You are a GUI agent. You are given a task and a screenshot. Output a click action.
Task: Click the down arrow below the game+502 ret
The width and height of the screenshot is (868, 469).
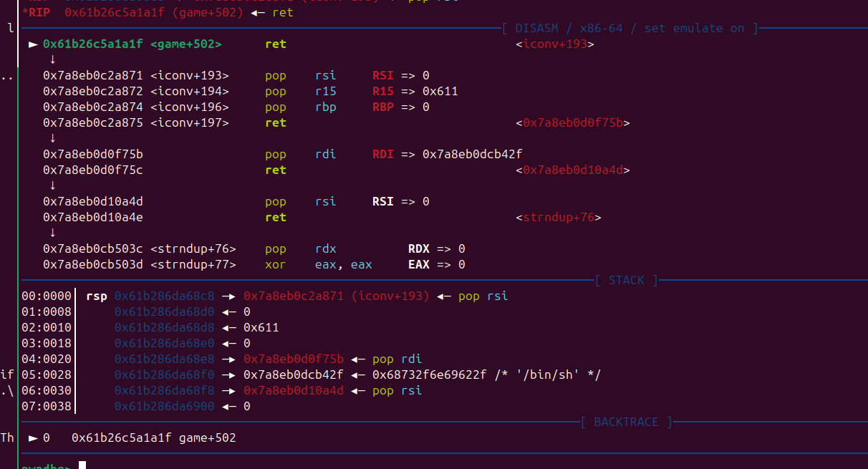tap(52, 59)
